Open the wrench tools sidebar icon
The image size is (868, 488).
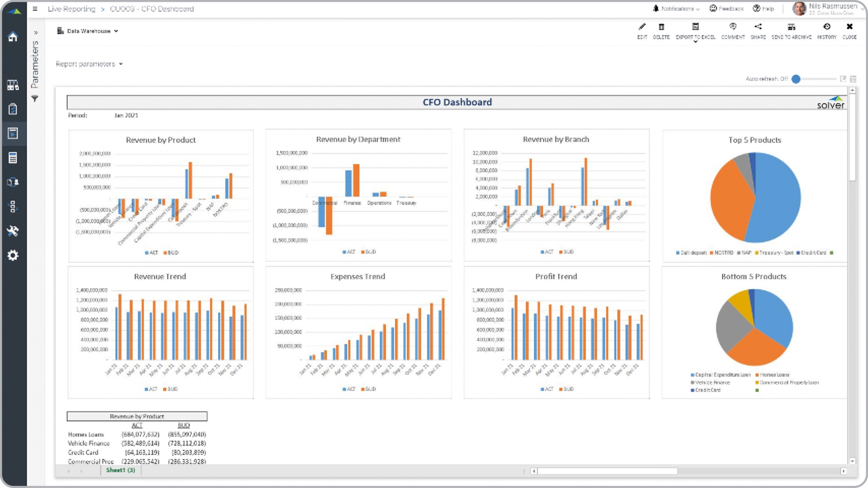[13, 231]
